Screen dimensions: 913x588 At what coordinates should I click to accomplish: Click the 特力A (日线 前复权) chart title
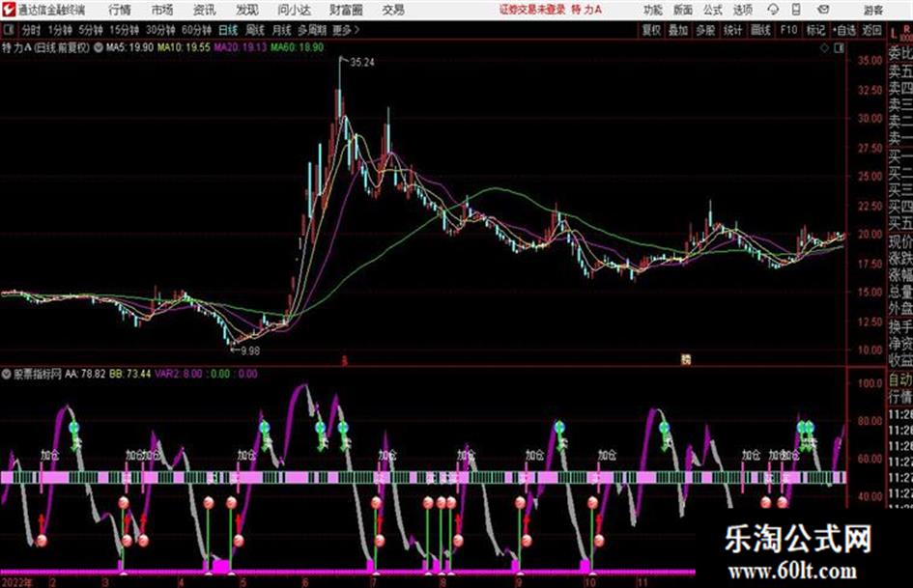(46, 47)
